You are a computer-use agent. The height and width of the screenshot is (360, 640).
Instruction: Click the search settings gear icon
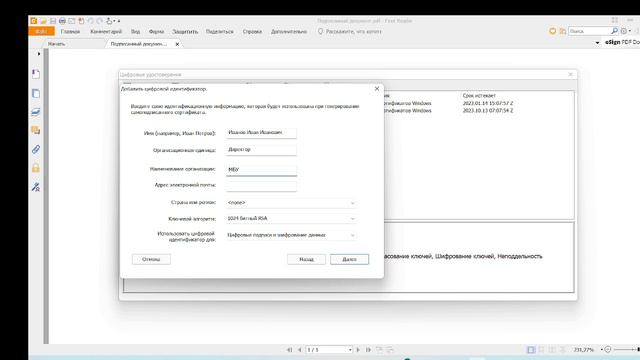click(624, 31)
